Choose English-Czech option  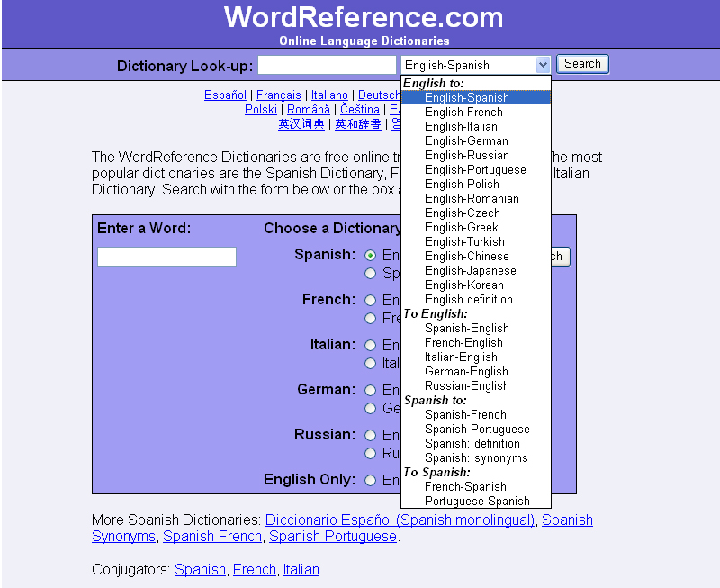[x=476, y=213]
